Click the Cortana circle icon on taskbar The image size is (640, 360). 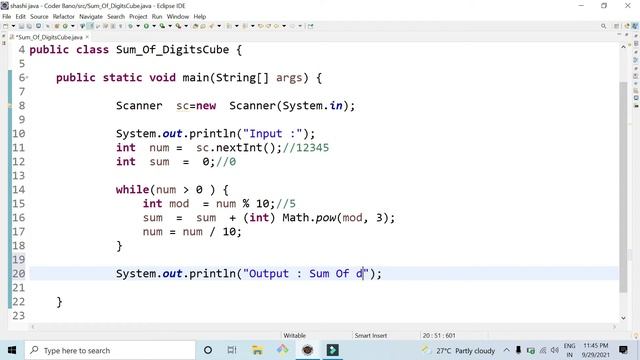(208, 350)
